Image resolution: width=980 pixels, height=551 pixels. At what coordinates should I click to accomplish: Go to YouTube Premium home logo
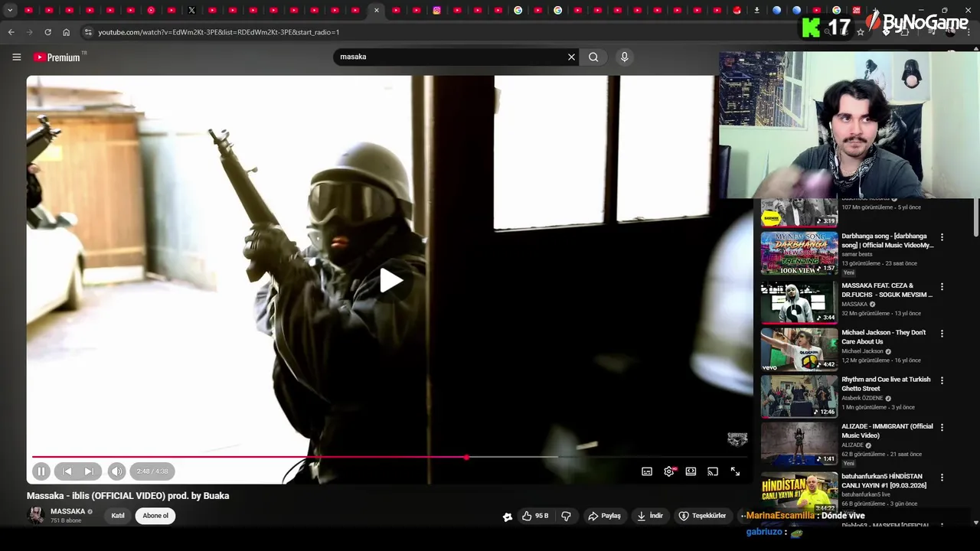(x=57, y=57)
